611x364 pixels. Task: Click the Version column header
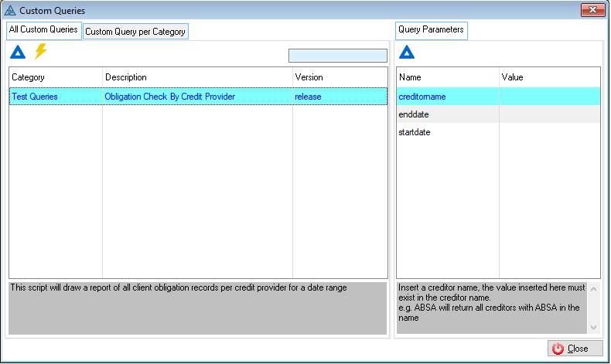339,77
